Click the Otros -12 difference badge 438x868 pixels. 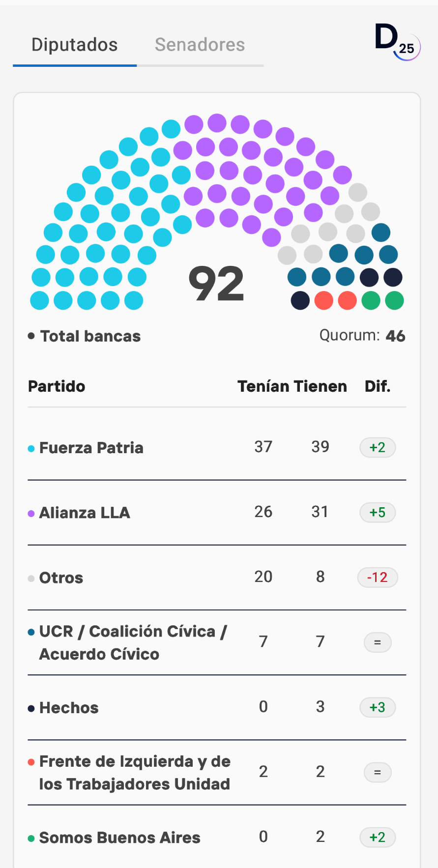378,577
